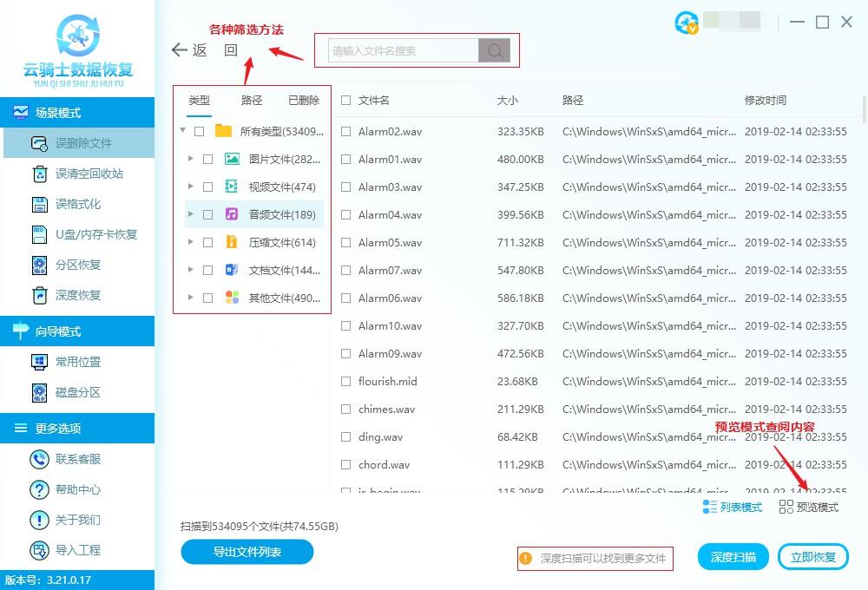Open 误清空回收站 recycle bin icon
The image size is (868, 590).
pyautogui.click(x=40, y=174)
